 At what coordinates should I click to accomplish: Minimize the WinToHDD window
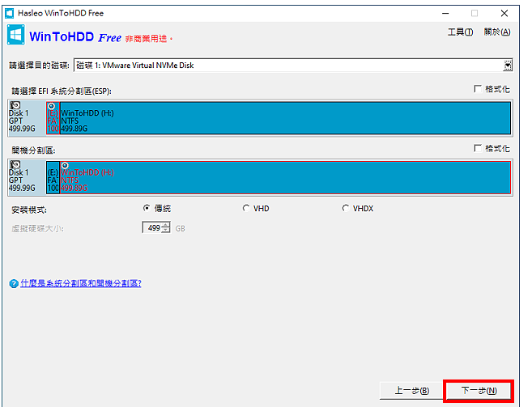click(445, 13)
